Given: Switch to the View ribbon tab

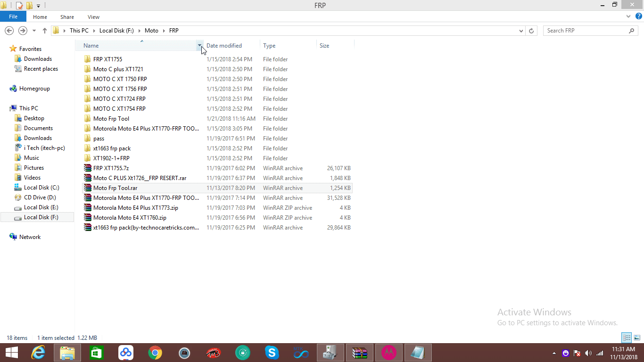Looking at the screenshot, I should click(93, 17).
